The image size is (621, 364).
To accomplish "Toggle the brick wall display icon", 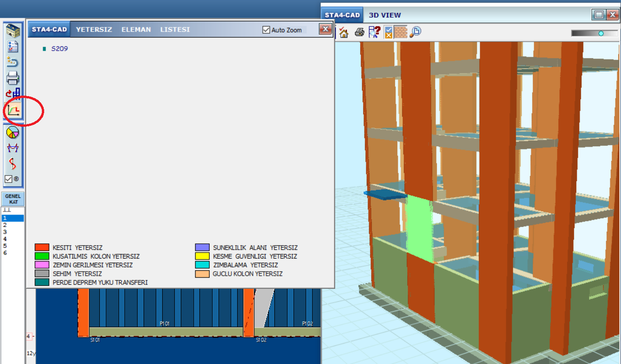I will click(401, 32).
